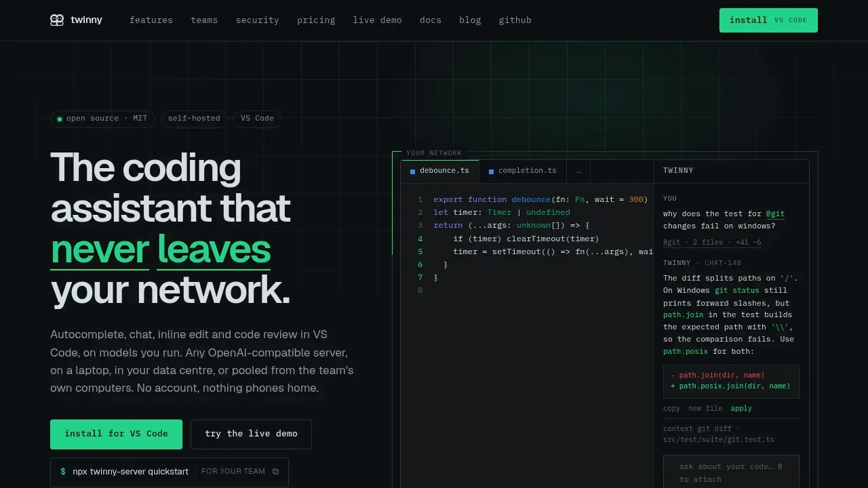This screenshot has width=868, height=488.
Task: Apply the suggested diff
Action: [x=741, y=409]
